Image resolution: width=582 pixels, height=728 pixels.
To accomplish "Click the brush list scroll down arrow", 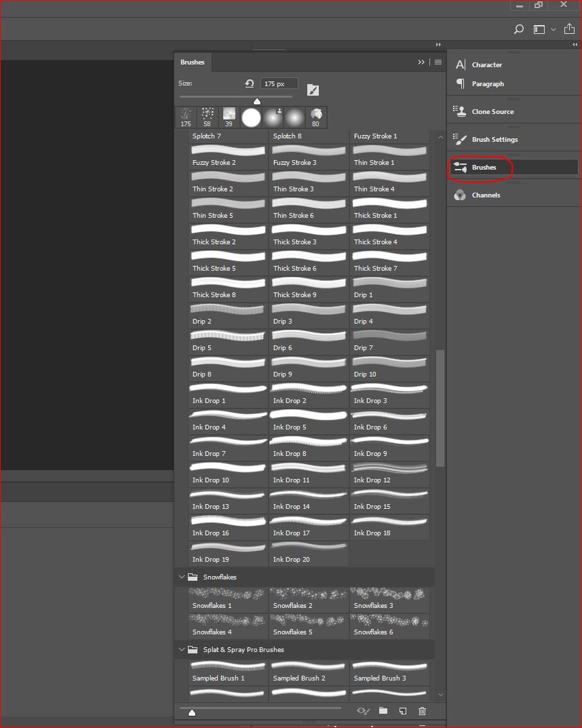I will coord(440,695).
